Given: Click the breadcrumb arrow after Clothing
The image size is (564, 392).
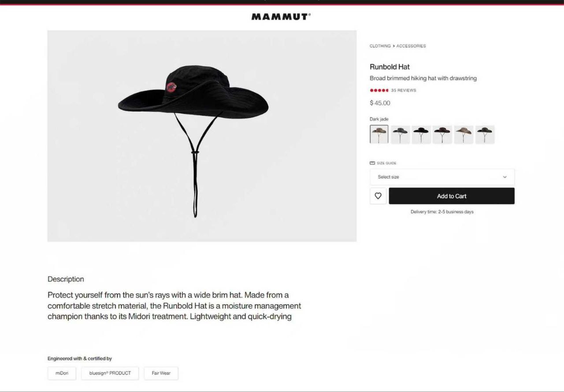Looking at the screenshot, I should (393, 46).
